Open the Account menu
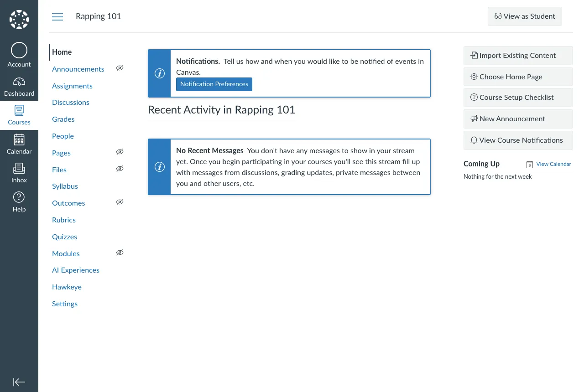584x392 pixels. pos(19,55)
